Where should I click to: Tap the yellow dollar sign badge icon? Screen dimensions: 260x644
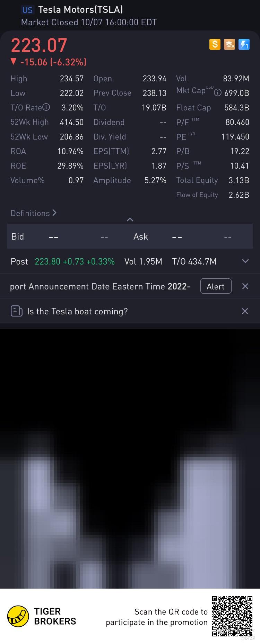215,44
